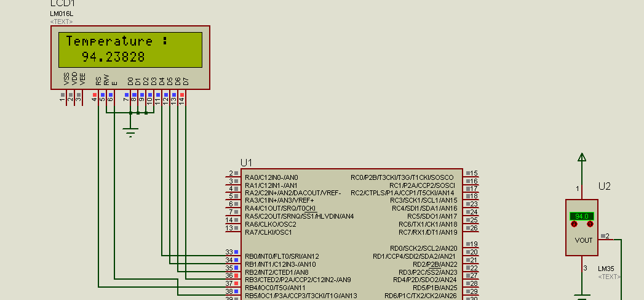Click the RA4/C1OUT/SRQ/T0CKI pin label
The width and height of the screenshot is (644, 300).
click(x=280, y=209)
